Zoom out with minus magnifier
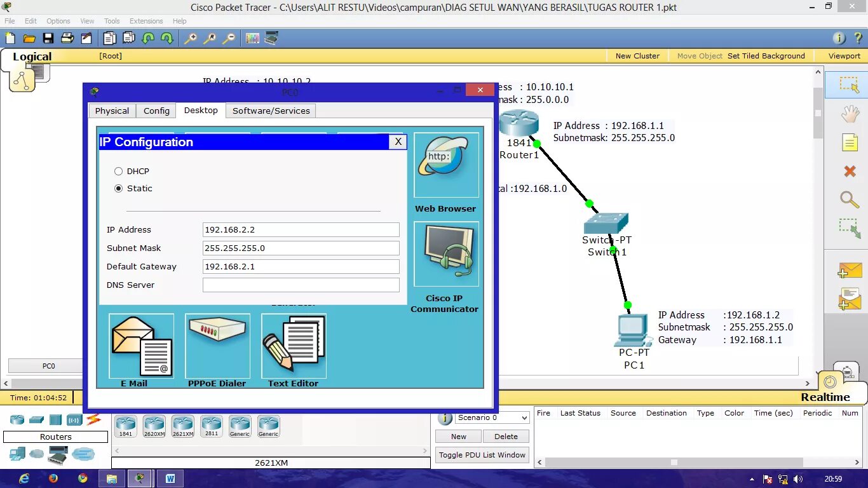868x488 pixels. (229, 38)
